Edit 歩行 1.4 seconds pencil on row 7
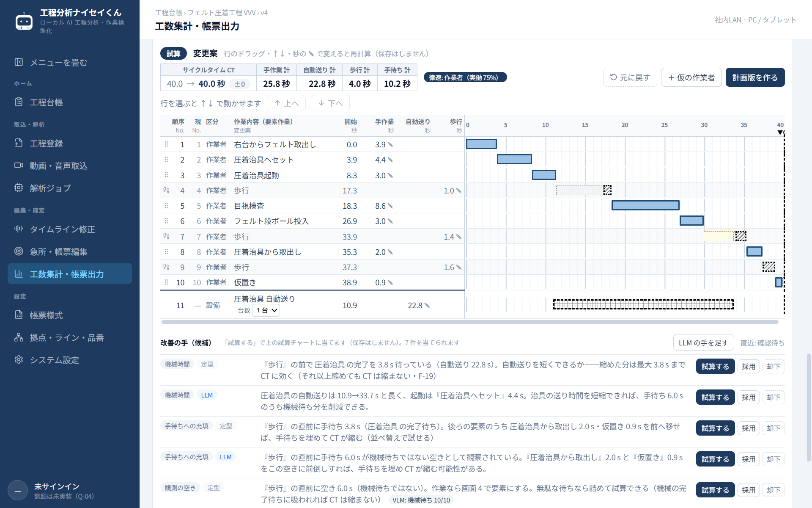The height and width of the screenshot is (508, 812). coord(459,237)
